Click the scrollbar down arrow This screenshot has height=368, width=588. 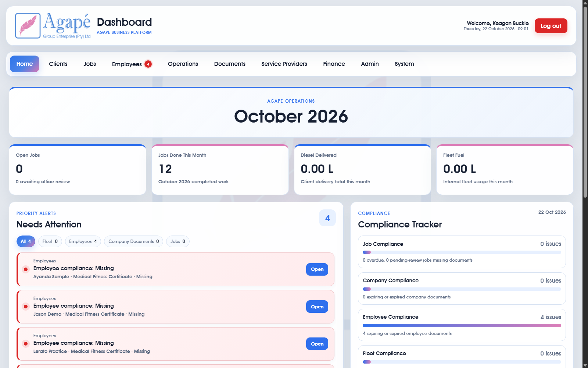585,365
